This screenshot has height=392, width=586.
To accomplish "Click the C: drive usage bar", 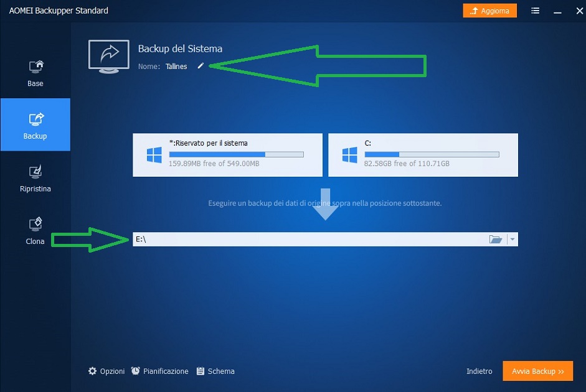I will pyautogui.click(x=432, y=154).
